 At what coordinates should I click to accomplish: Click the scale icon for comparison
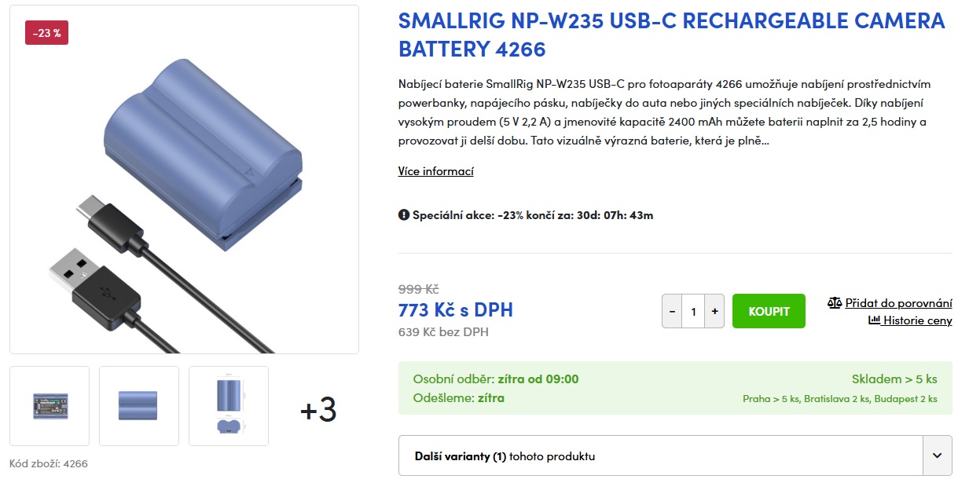[x=835, y=303]
